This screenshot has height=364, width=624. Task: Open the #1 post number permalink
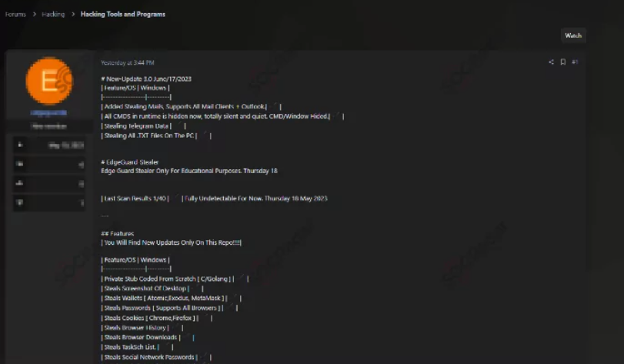point(575,62)
